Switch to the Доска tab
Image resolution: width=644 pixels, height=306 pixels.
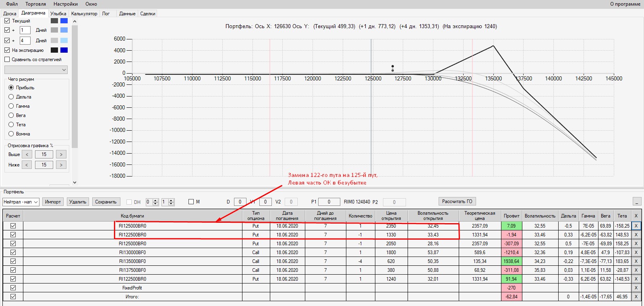tap(10, 14)
